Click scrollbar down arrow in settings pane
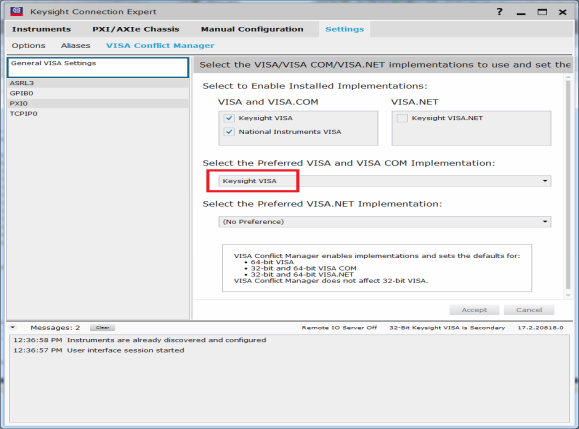The image size is (579, 429). tap(568, 295)
